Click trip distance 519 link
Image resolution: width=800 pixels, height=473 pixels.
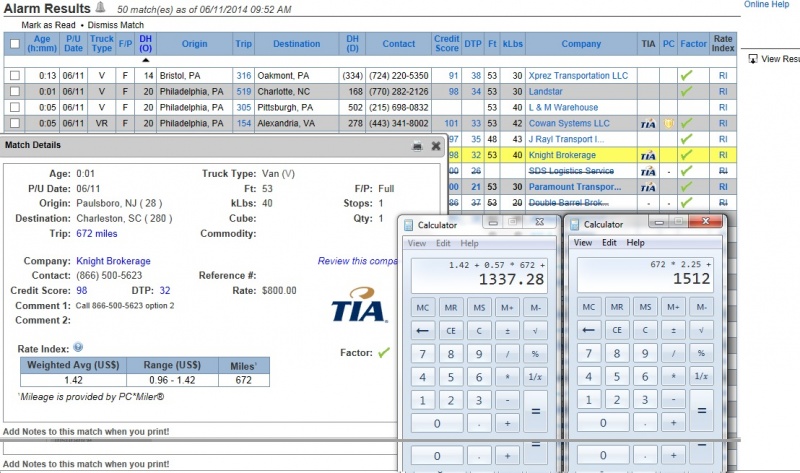[243, 91]
